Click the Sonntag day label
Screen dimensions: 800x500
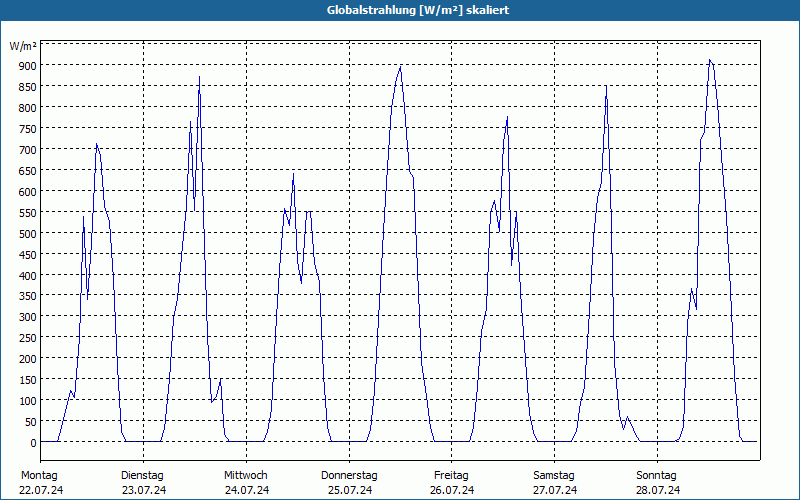coord(657,476)
